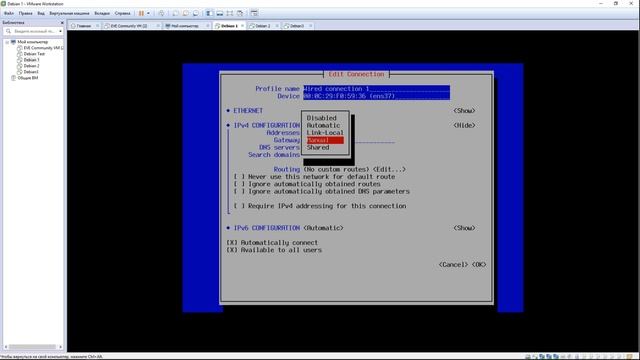Image resolution: width=640 pixels, height=360 pixels.
Task: Open the Вид menu
Action: coord(41,13)
